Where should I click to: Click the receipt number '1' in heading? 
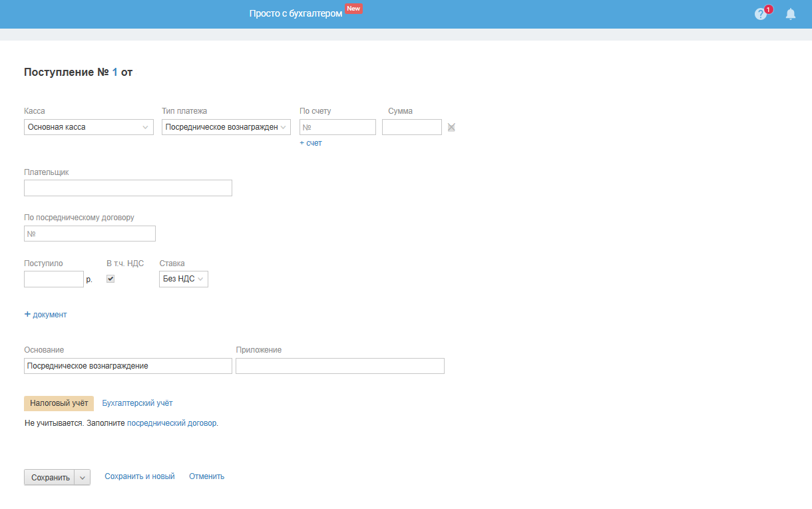click(x=114, y=72)
